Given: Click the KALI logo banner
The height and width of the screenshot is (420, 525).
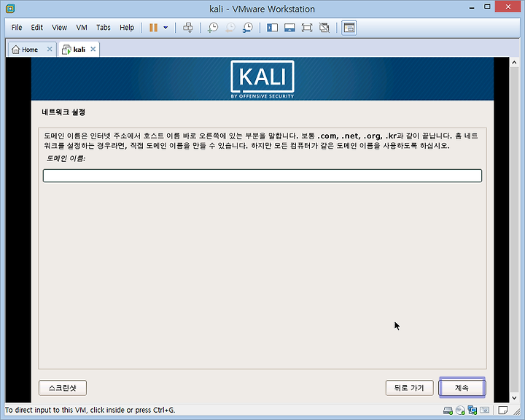Looking at the screenshot, I should (262, 79).
